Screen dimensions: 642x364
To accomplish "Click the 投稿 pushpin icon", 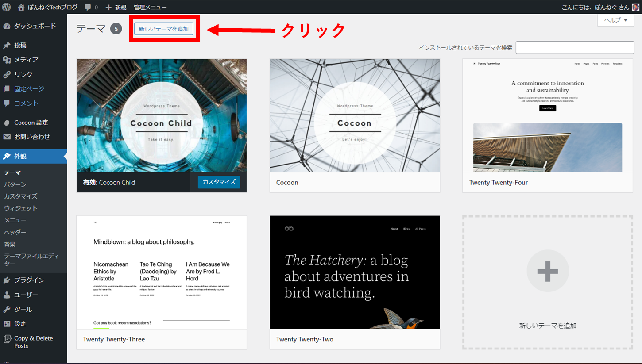I will coord(7,45).
